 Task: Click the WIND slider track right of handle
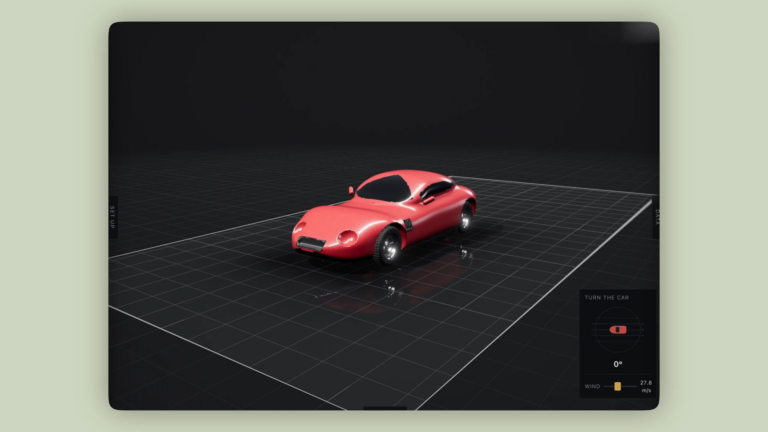pyautogui.click(x=629, y=386)
